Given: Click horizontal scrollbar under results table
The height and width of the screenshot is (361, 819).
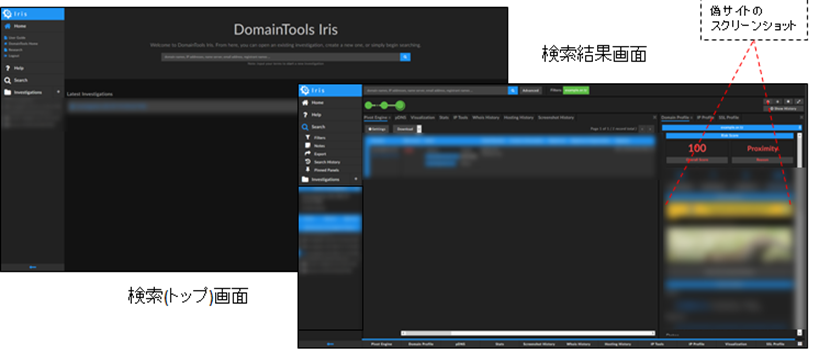Looking at the screenshot, I should tap(528, 333).
